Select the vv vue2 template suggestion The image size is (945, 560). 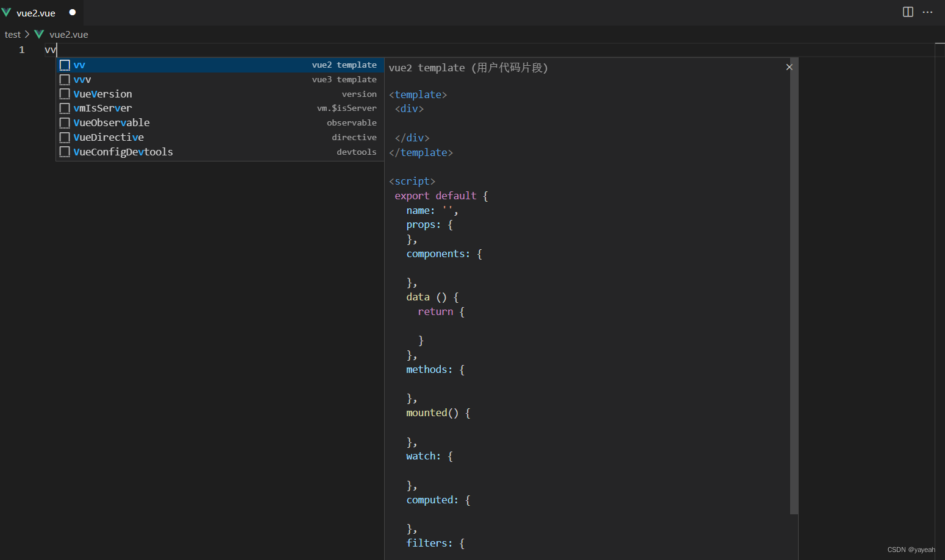coord(219,65)
